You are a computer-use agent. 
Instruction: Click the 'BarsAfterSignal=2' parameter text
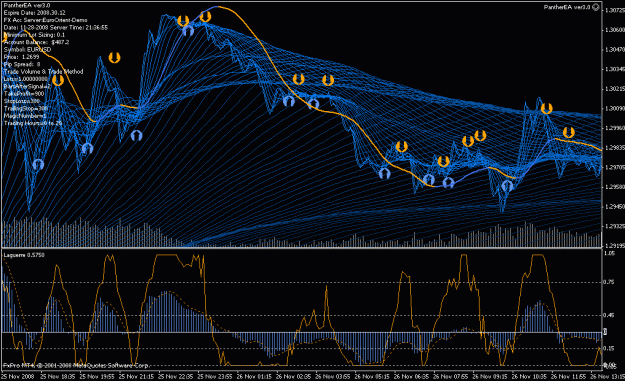click(27, 86)
